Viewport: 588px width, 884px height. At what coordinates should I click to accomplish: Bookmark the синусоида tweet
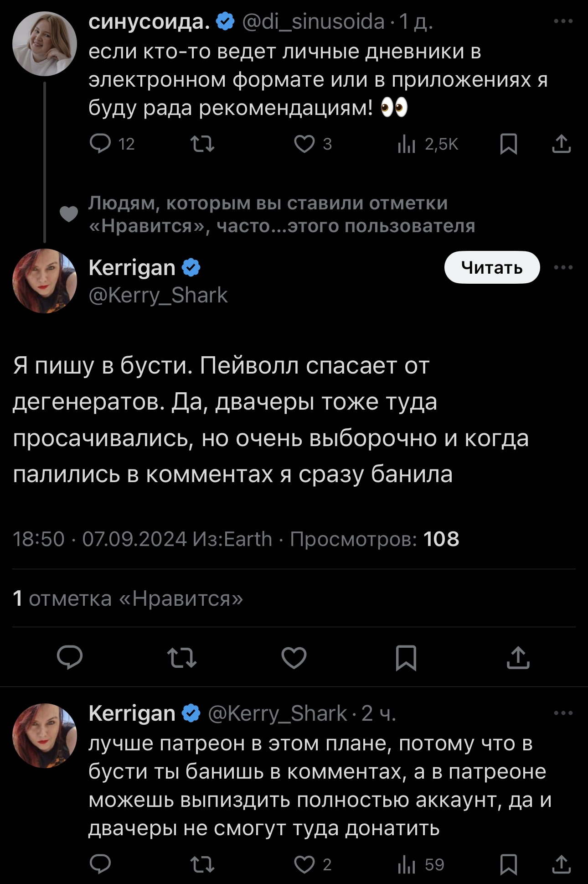coord(508,144)
